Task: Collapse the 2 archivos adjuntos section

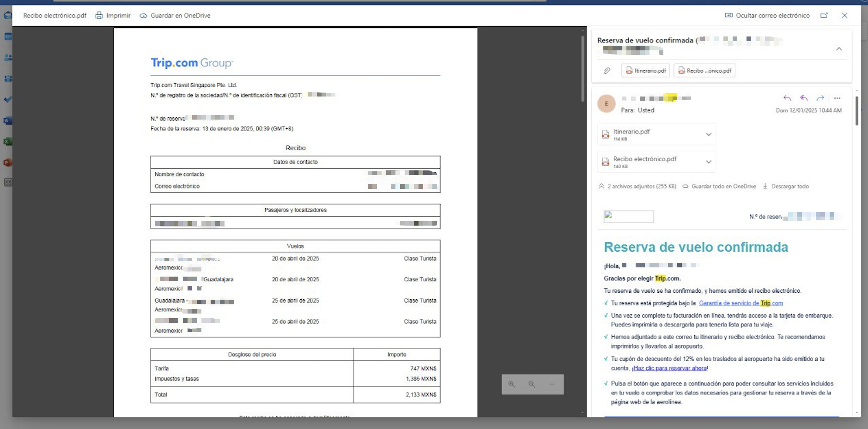Action: 601,187
